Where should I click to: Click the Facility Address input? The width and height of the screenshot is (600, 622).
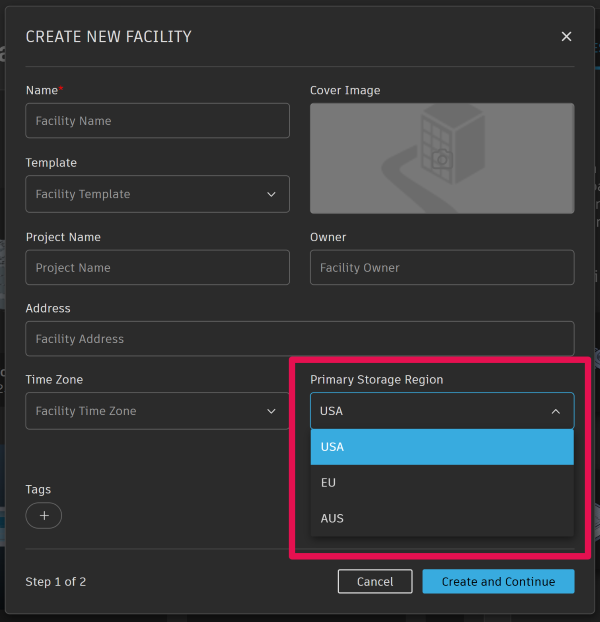[x=300, y=339]
